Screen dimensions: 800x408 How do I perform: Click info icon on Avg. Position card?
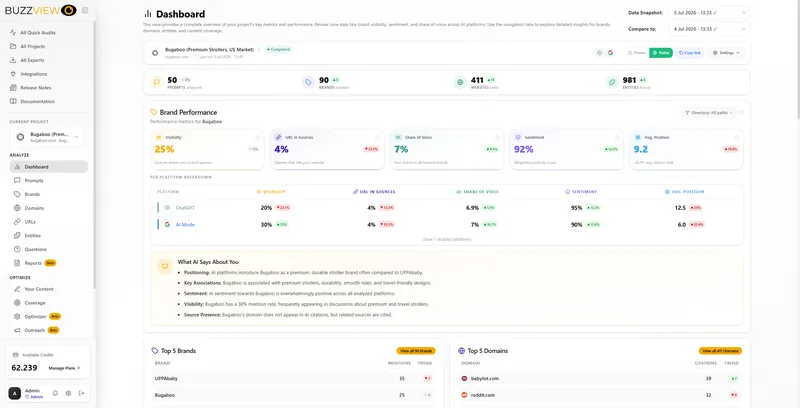(737, 138)
